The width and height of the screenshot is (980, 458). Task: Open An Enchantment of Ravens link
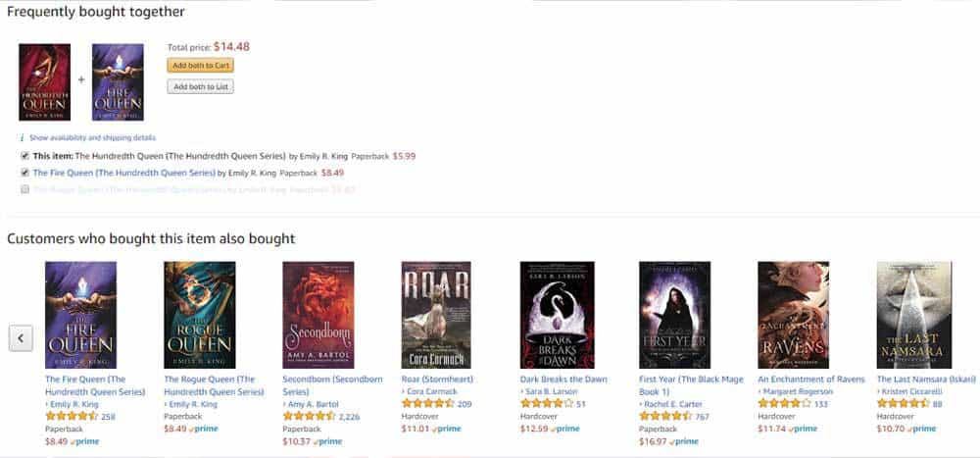coord(811,380)
